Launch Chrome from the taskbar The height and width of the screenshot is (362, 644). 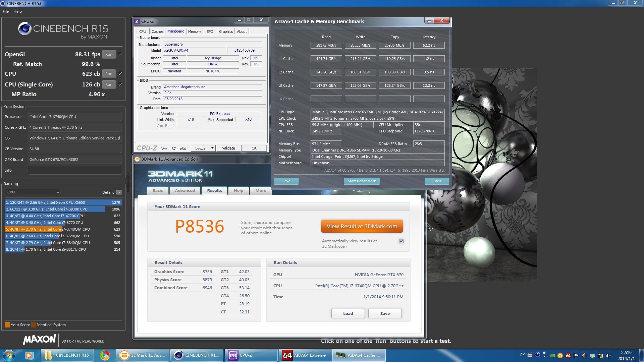pyautogui.click(x=105, y=355)
